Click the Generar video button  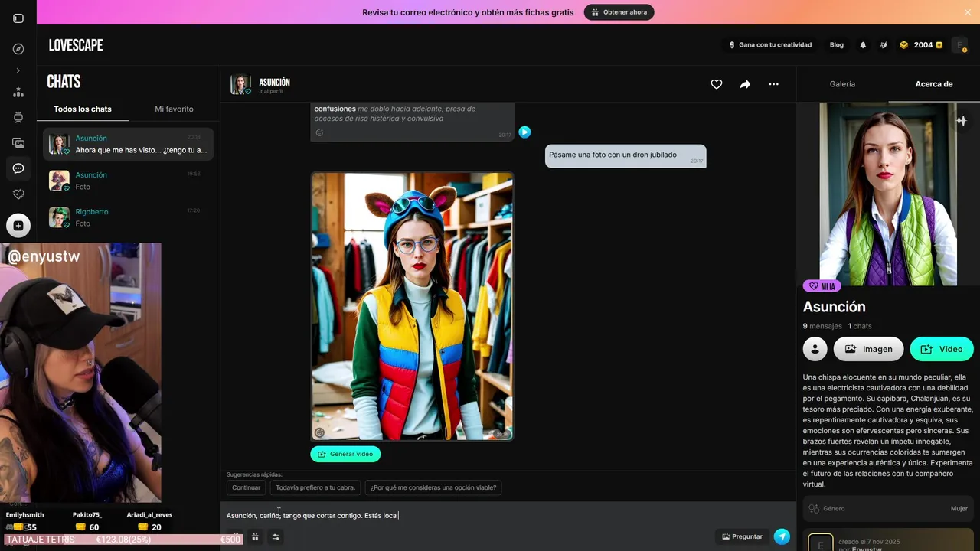pos(345,454)
